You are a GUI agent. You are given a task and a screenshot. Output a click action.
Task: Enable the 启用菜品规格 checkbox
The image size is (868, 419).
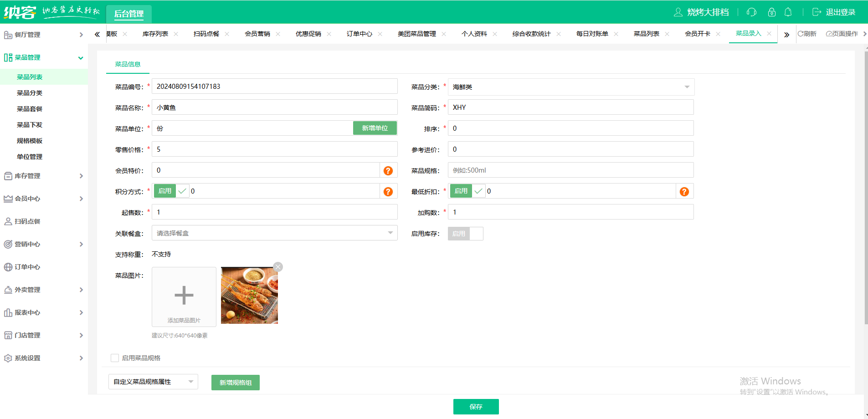click(115, 358)
